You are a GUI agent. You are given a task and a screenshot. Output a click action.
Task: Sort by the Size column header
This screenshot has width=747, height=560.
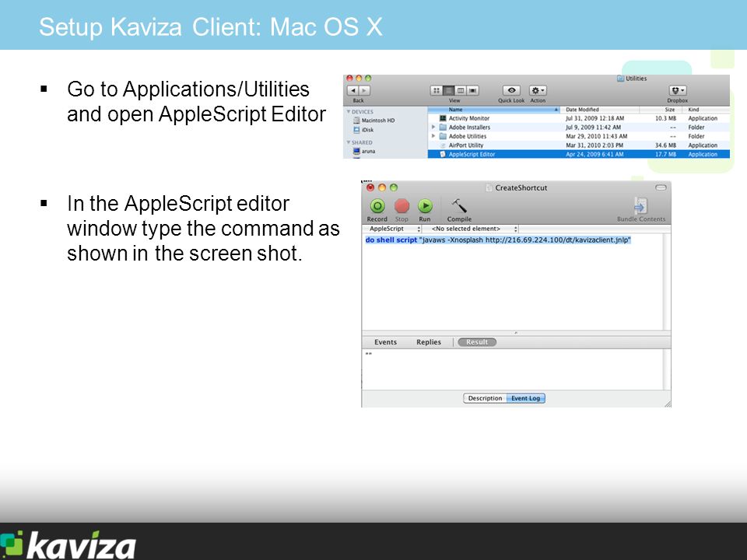click(660, 110)
